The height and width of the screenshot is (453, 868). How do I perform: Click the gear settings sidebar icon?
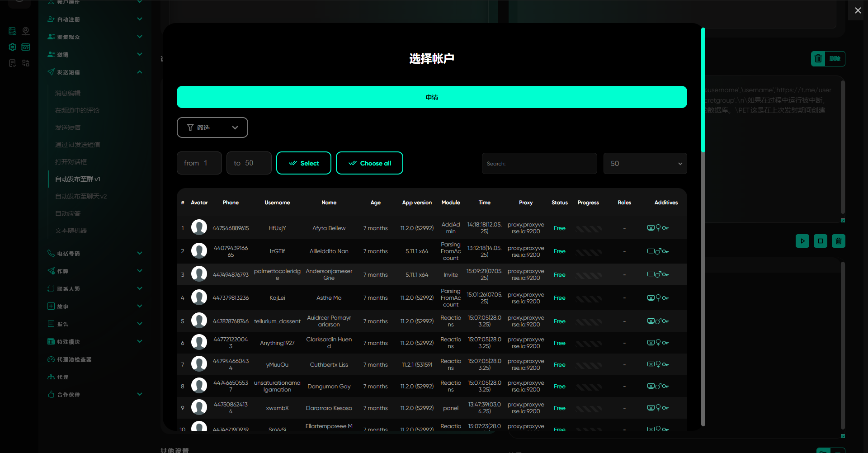(13, 47)
